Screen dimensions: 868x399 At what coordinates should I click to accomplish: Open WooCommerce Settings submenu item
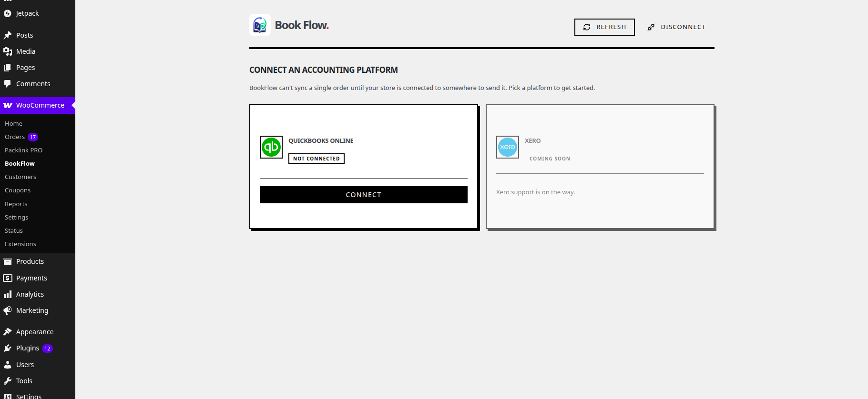(x=17, y=218)
